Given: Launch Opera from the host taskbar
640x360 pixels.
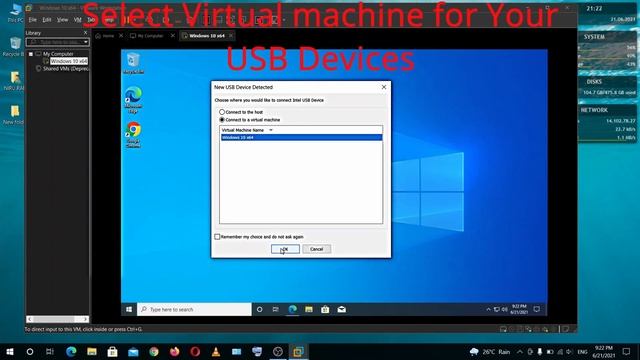Looking at the screenshot, I should (x=195, y=351).
